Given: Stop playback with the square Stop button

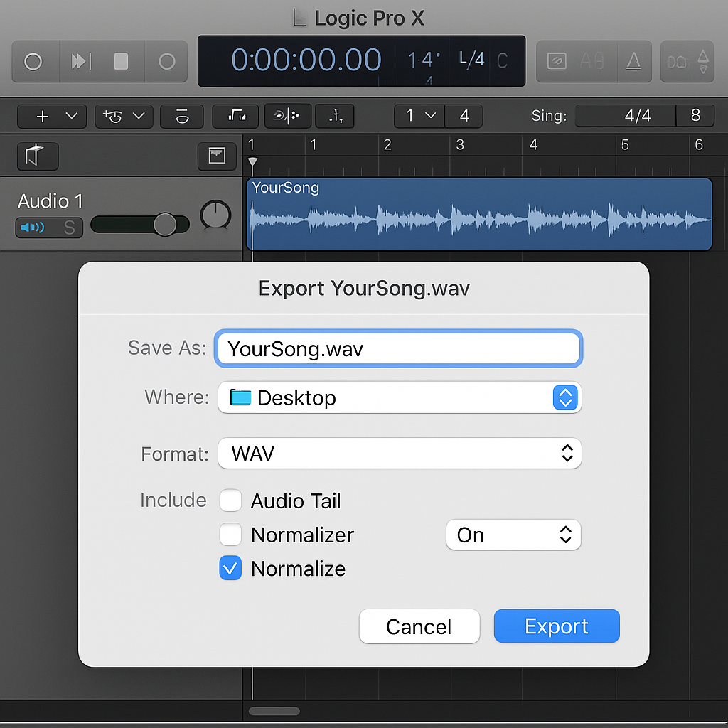Looking at the screenshot, I should pyautogui.click(x=121, y=61).
